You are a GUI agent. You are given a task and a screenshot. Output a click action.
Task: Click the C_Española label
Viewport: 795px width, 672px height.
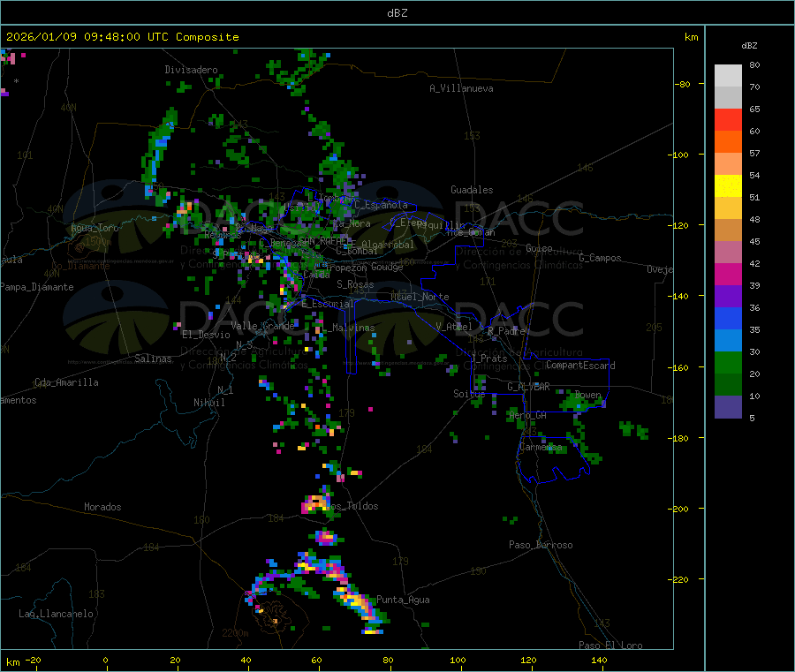click(x=381, y=205)
